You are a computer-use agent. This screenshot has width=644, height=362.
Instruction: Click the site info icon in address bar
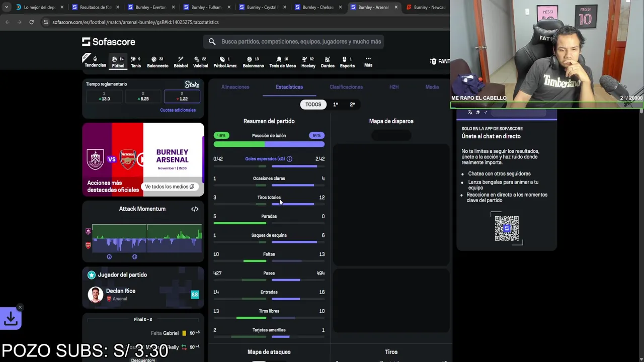click(x=46, y=22)
